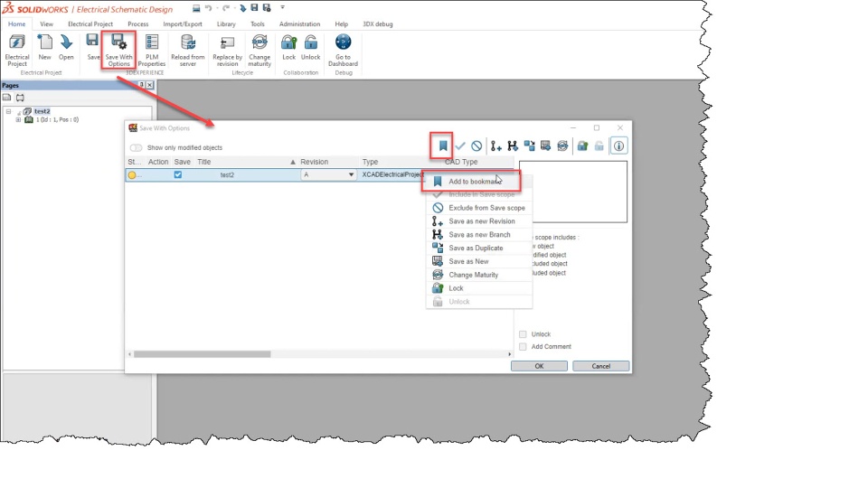The height and width of the screenshot is (488, 868).
Task: Click Save as new Revision toolbar icon
Action: point(496,146)
